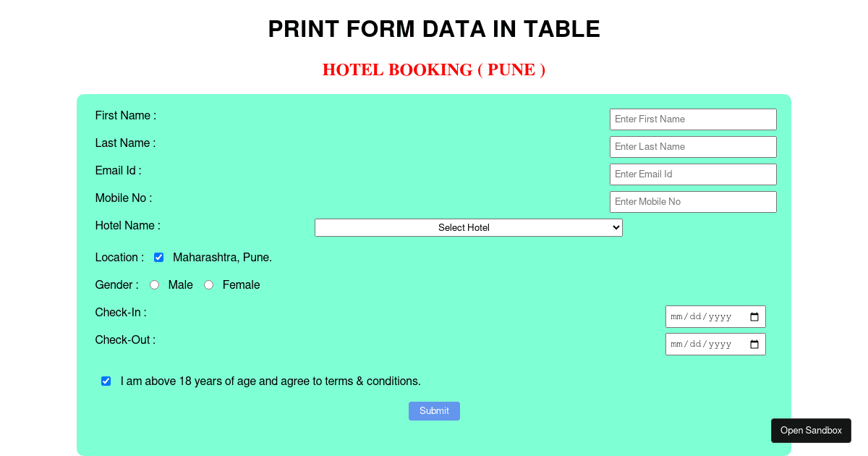Focus the Enter Last Name field
Image resolution: width=868 pixels, height=456 pixels.
[693, 147]
